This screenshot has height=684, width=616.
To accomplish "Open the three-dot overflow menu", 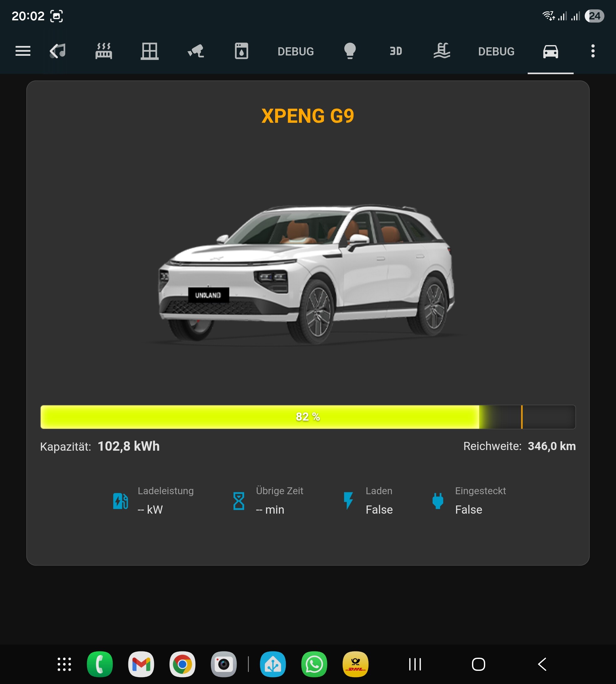I will coord(593,51).
